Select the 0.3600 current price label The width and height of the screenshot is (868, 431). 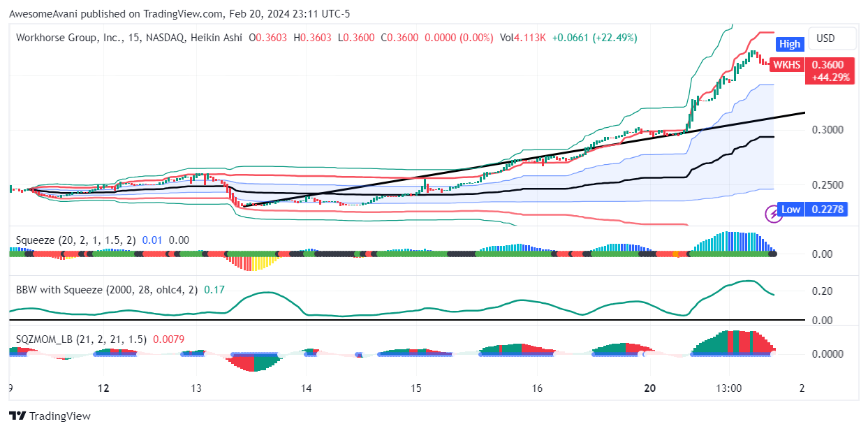(828, 64)
